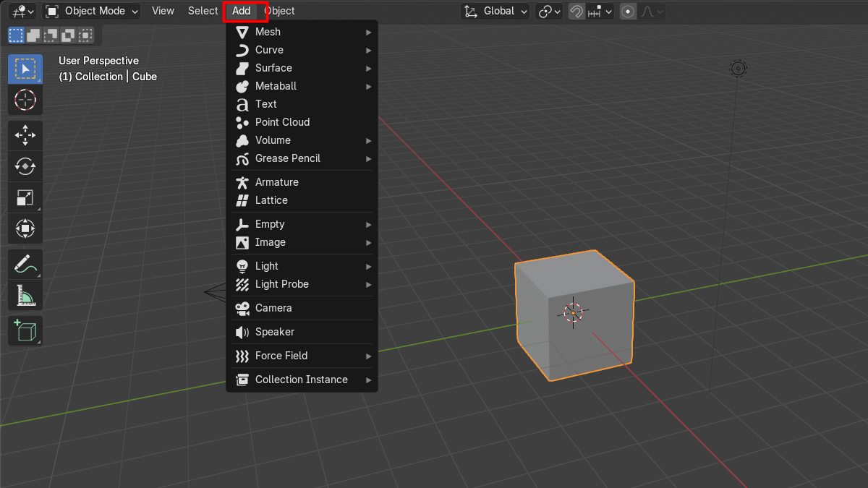
Task: Switch selection mode to subtract
Action: pyautogui.click(x=51, y=35)
